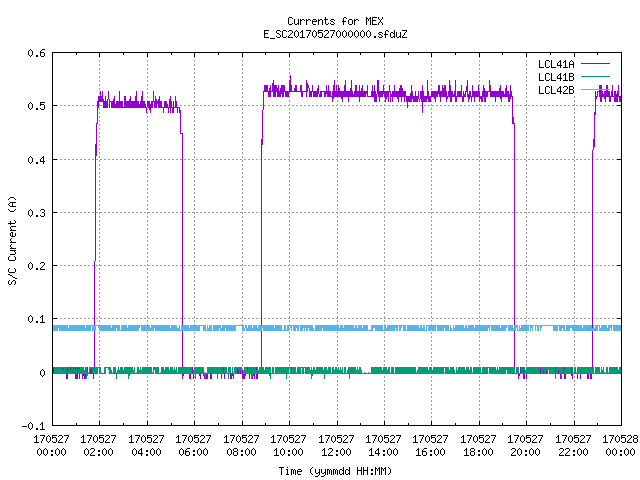Click the x-axis tick '170527 14:00'
Screen dimensions: 640x480
point(383,446)
